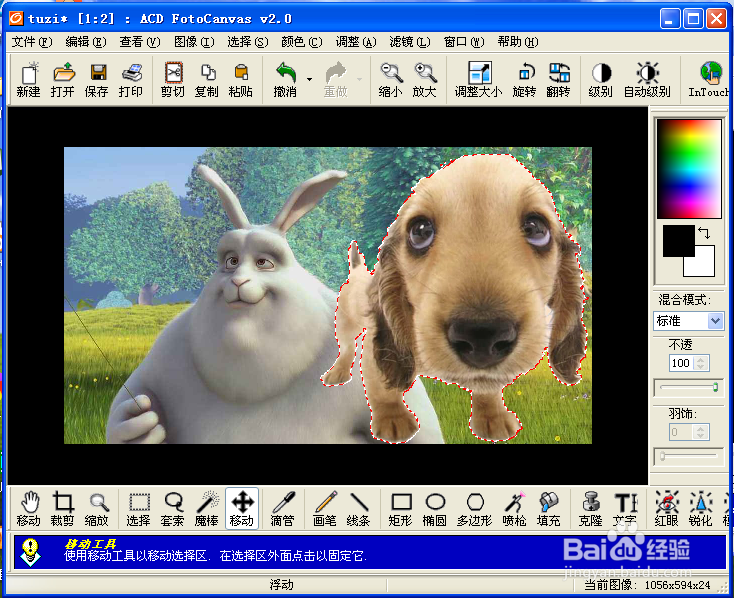Image resolution: width=734 pixels, height=598 pixels.
Task: Select the 填充 fill bucket tool
Action: [x=549, y=509]
